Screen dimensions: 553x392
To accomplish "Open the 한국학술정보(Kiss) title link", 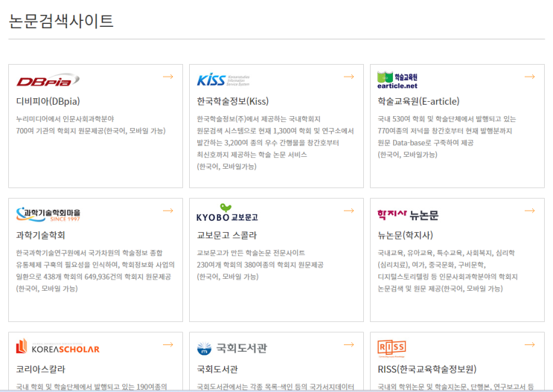I will point(233,101).
